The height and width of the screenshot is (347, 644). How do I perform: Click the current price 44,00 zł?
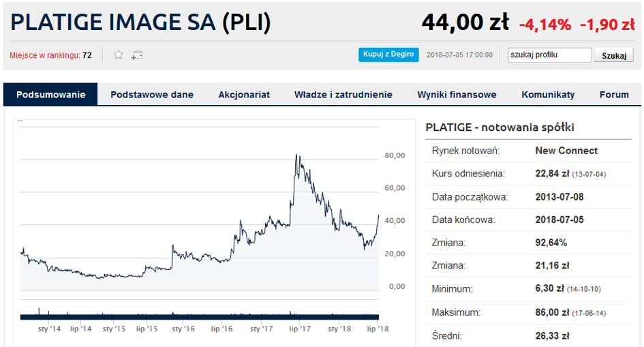[x=465, y=22]
